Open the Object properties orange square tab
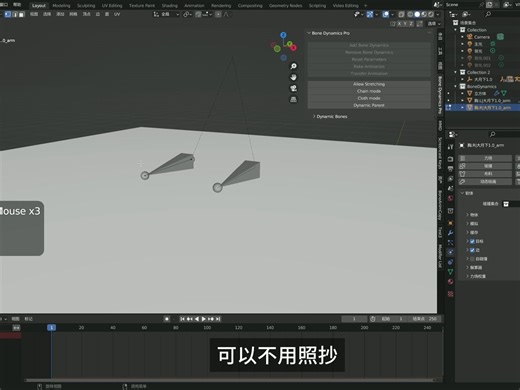Image resolution: width=520 pixels, height=390 pixels. (450, 223)
